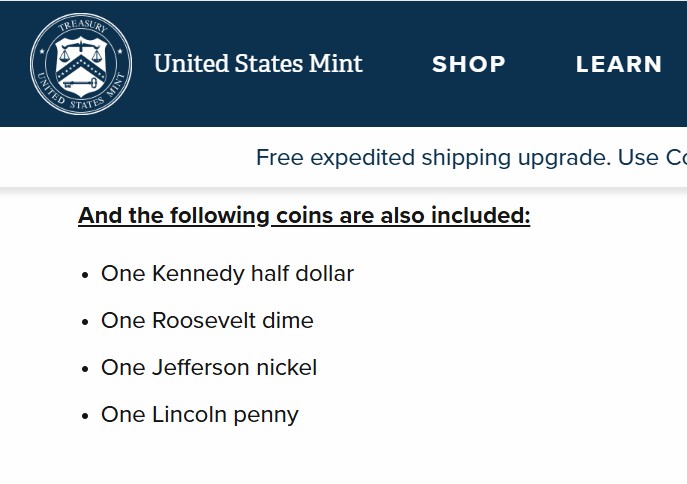Click the United States Mint Treasury seal logo
Image resolution: width=687 pixels, height=484 pixels.
coord(81,64)
